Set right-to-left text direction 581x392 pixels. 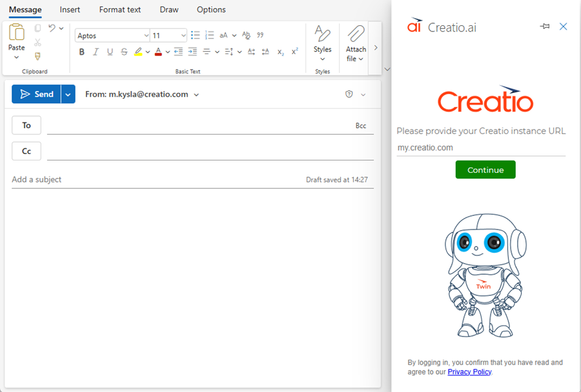(x=265, y=52)
